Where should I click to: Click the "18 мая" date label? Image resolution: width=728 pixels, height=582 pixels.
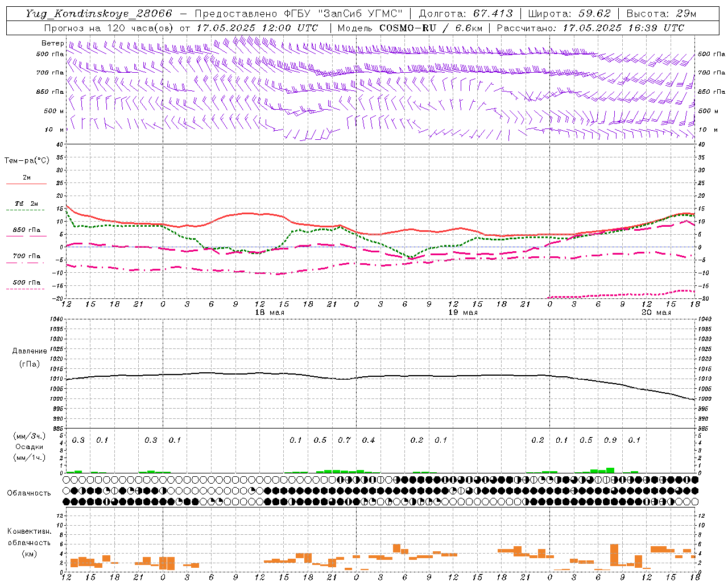[270, 313]
